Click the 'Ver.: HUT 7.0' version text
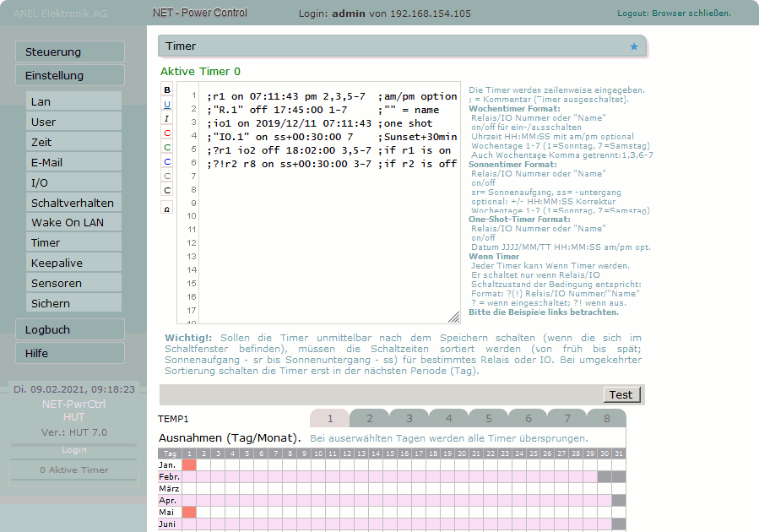This screenshot has width=759, height=532. click(x=74, y=432)
